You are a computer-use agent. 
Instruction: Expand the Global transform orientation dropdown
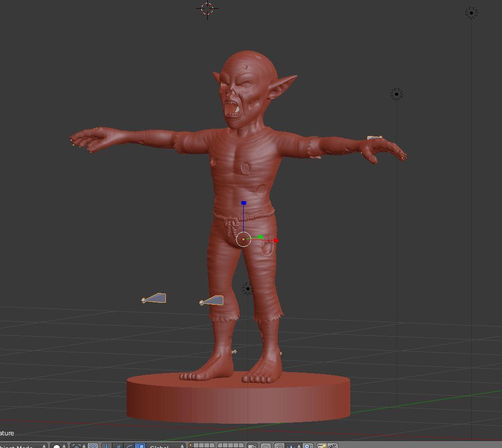coord(166,446)
